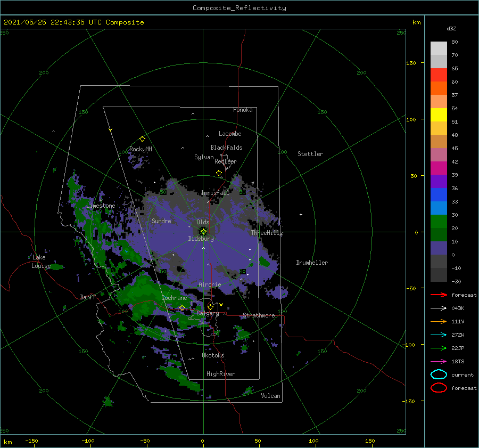This screenshot has width=479, height=448.
Task: Select the 80 dBZ light grey swatch
Action: point(439,48)
